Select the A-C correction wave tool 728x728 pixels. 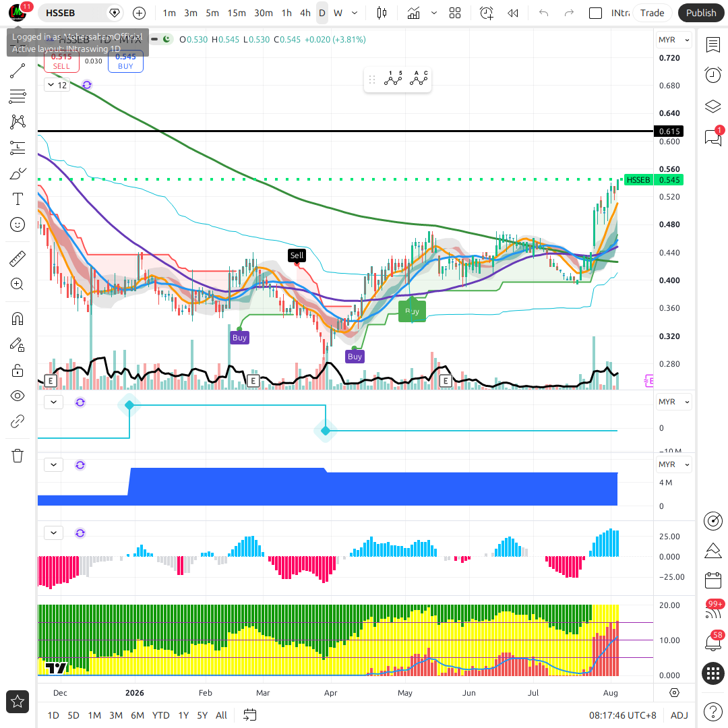(x=419, y=79)
